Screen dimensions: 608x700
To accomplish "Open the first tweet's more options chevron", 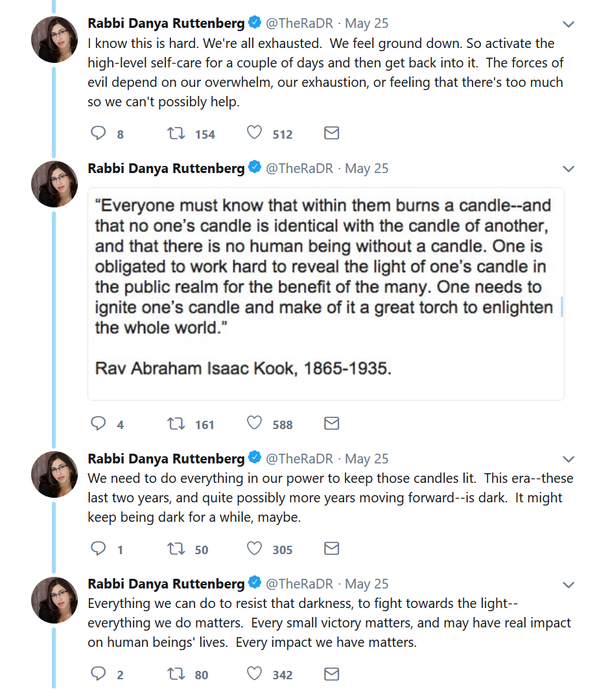I will pyautogui.click(x=568, y=25).
